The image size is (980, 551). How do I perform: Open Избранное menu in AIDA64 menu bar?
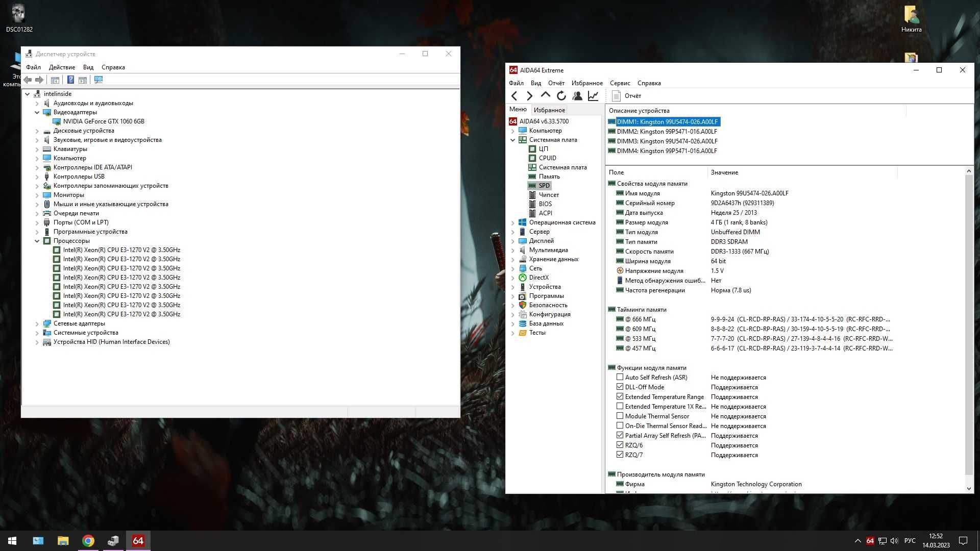pos(587,83)
